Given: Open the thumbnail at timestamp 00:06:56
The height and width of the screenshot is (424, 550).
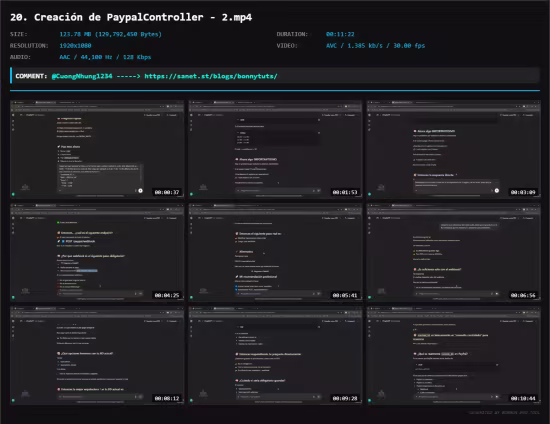Looking at the screenshot, I should coord(454,252).
